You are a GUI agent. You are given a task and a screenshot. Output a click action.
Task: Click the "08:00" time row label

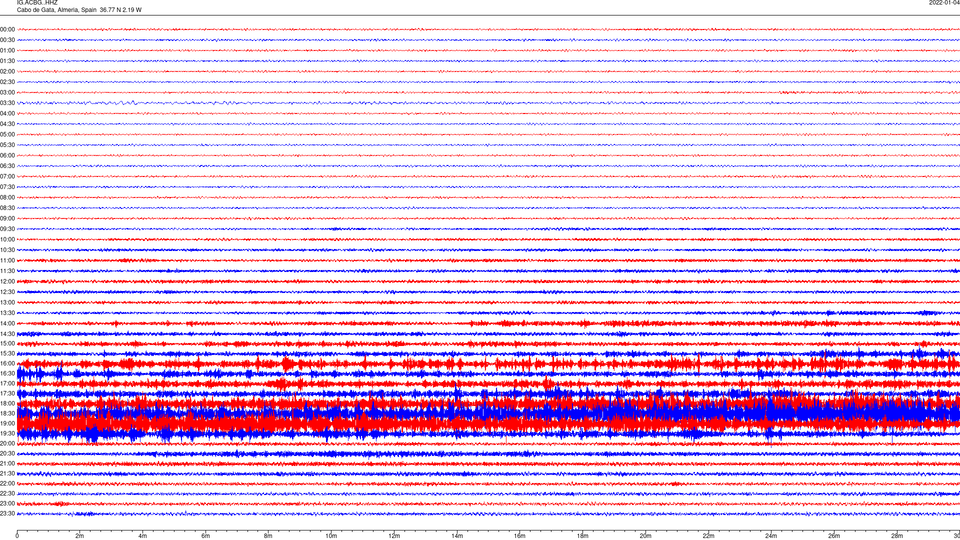pyautogui.click(x=7, y=198)
